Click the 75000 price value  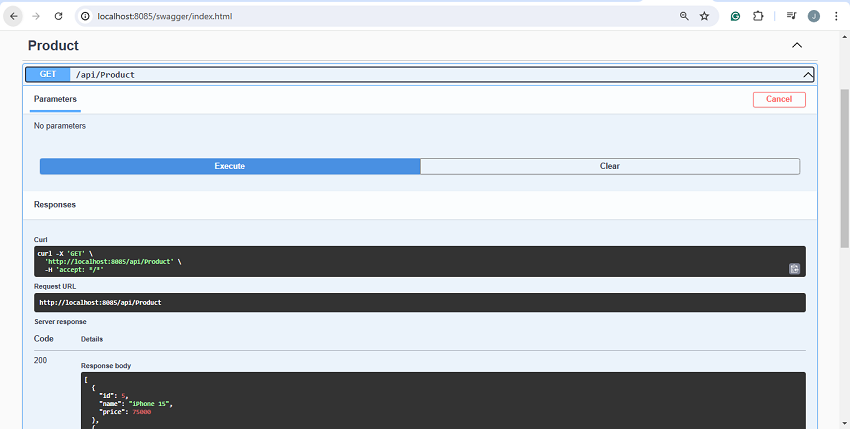[x=141, y=412]
